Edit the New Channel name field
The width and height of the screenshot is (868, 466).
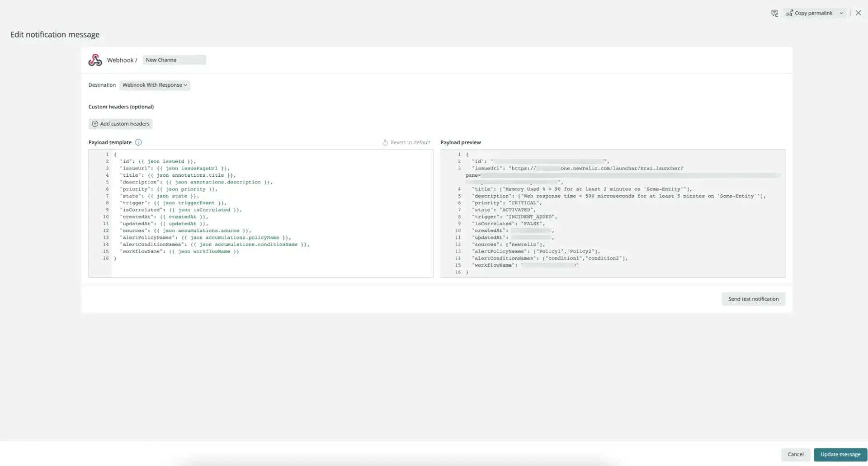[175, 60]
